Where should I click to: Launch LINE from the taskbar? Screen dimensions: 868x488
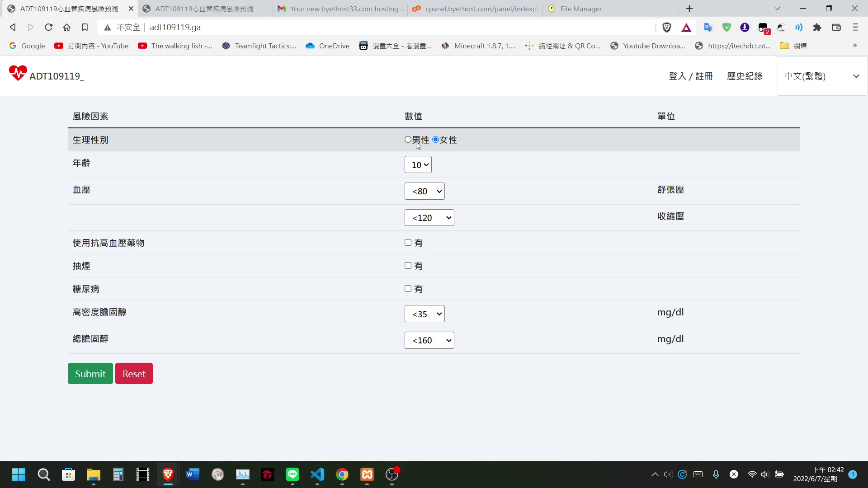coord(292,474)
